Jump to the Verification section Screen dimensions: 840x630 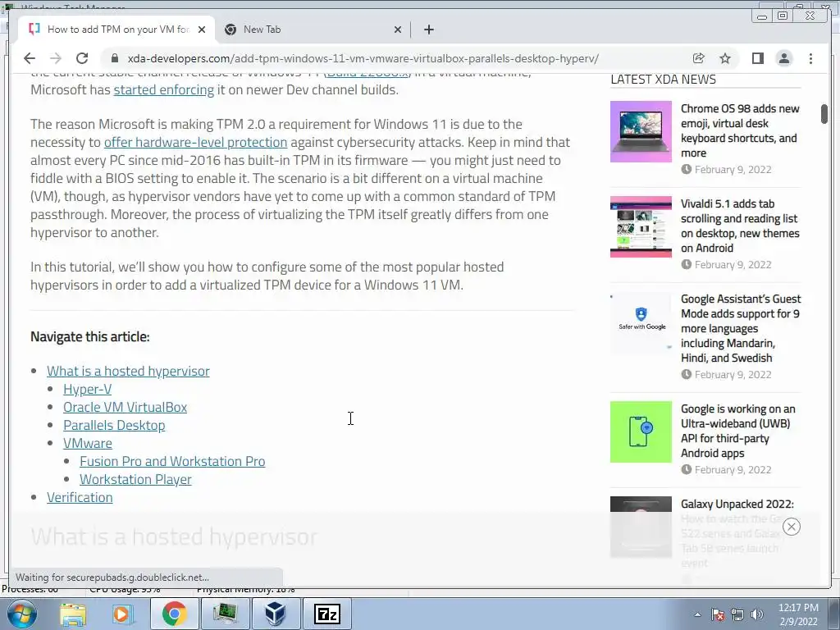click(80, 497)
